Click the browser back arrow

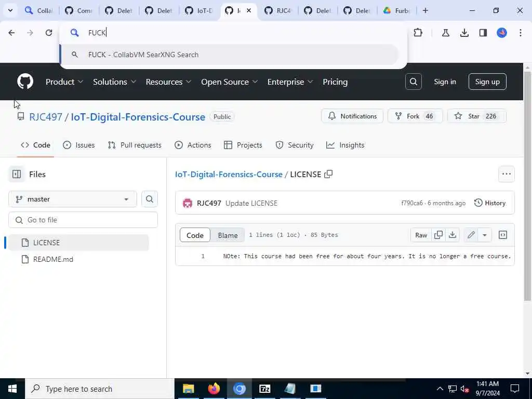tap(11, 33)
